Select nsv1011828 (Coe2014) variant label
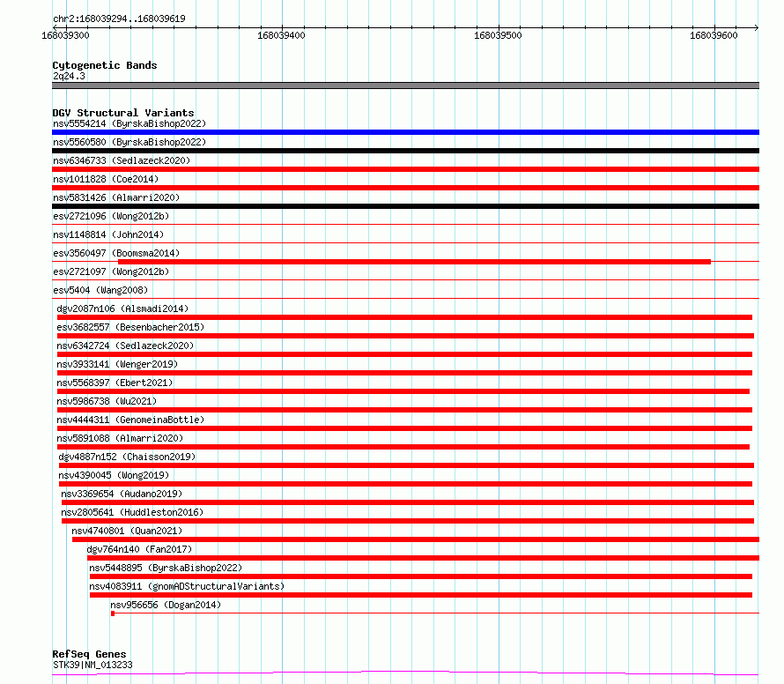 click(106, 179)
